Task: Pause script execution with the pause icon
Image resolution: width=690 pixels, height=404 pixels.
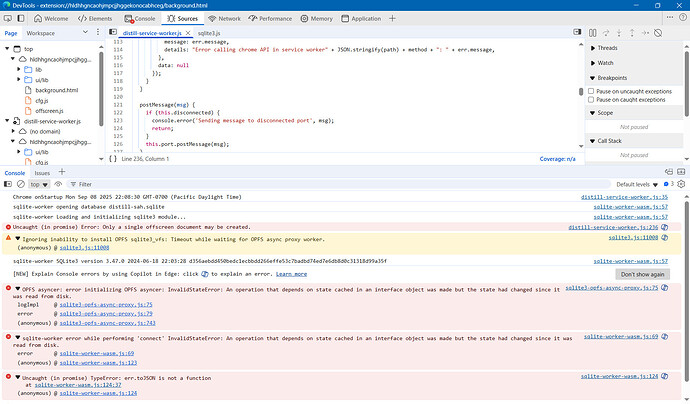Action: tap(593, 33)
